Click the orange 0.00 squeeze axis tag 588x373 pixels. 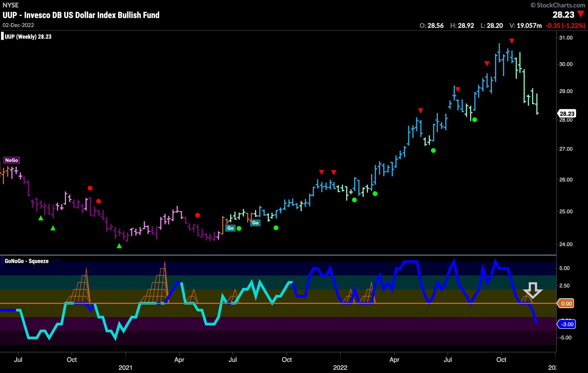(566, 304)
